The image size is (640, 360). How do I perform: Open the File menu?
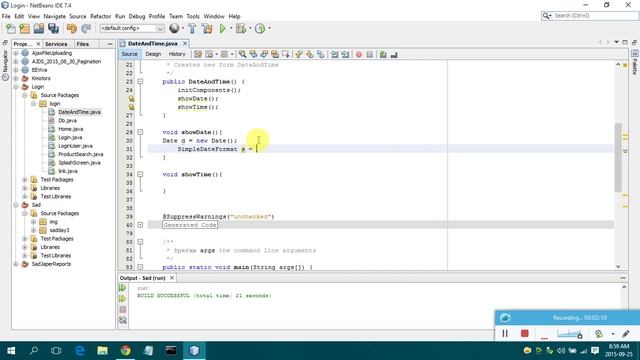tap(6, 16)
